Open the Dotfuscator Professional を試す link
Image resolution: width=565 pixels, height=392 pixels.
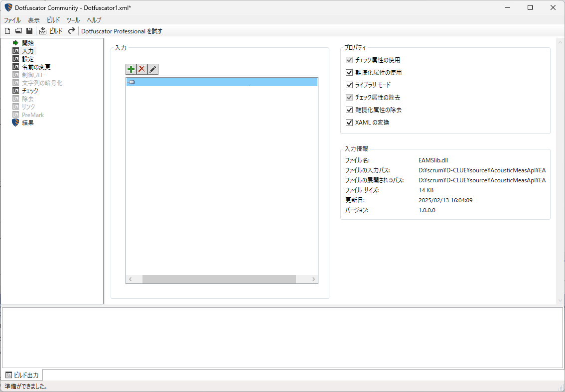(x=122, y=31)
